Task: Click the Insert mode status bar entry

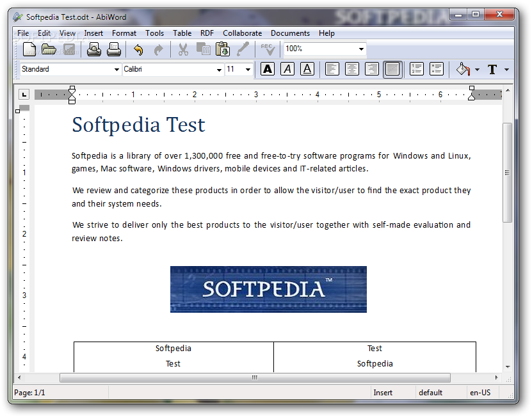Action: [383, 393]
